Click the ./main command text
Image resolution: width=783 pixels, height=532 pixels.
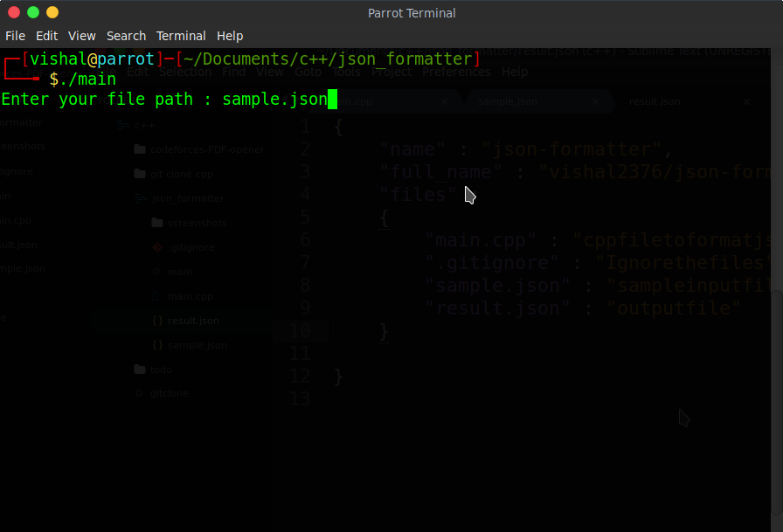coord(87,79)
